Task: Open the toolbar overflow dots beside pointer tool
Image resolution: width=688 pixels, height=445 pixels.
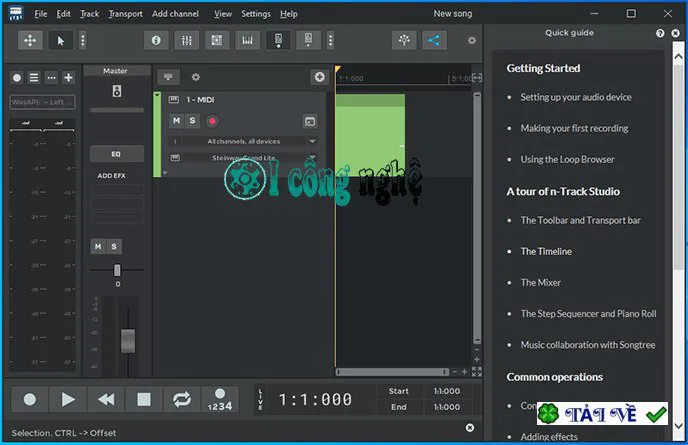Action: pyautogui.click(x=82, y=40)
